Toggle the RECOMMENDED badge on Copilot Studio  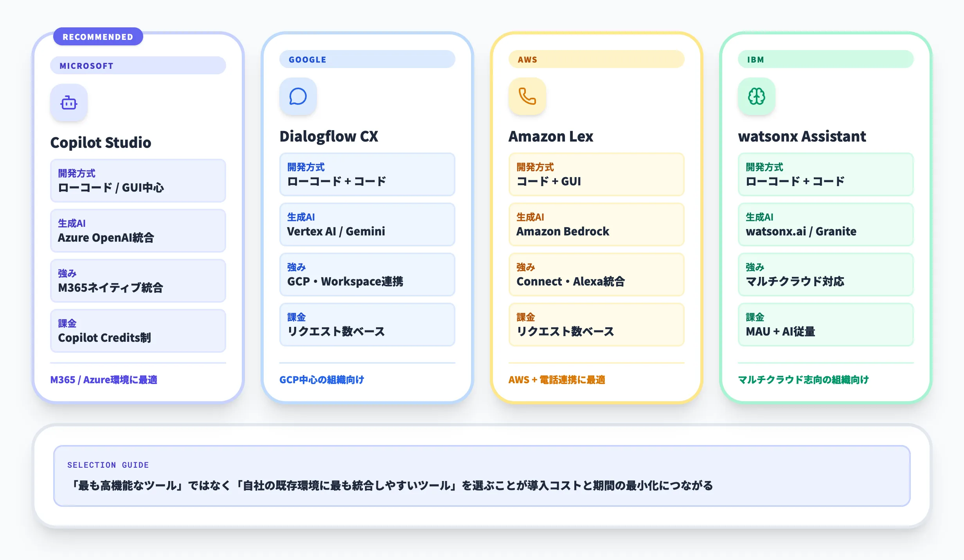[x=98, y=36]
